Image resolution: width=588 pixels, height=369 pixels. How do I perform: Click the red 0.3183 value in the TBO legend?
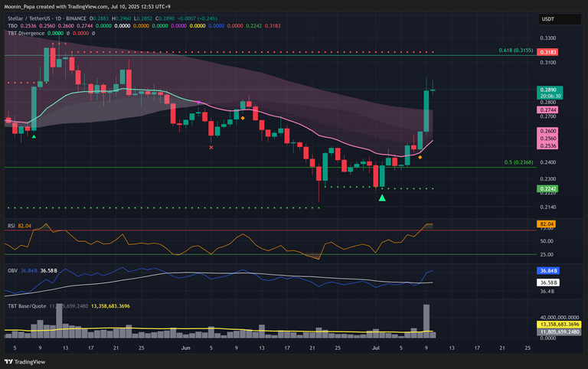[x=273, y=26]
